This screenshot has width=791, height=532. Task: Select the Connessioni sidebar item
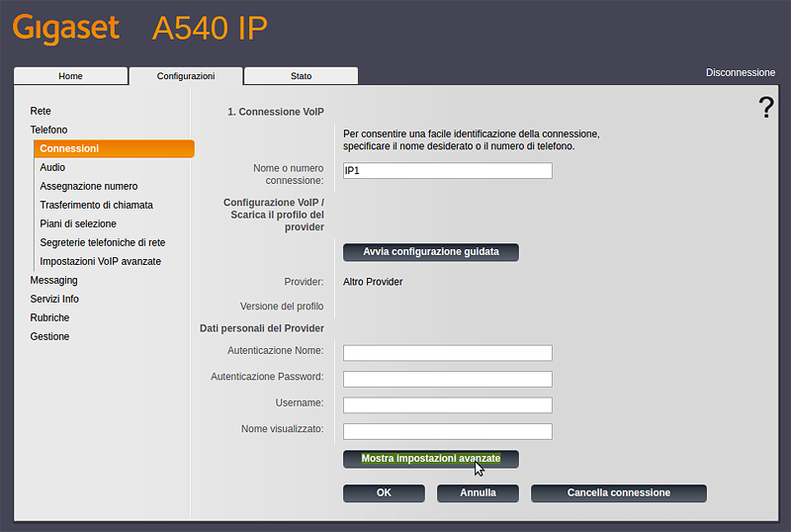[114, 148]
